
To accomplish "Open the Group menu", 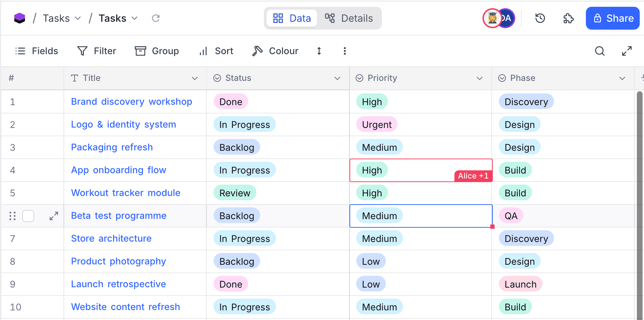I will tap(157, 51).
